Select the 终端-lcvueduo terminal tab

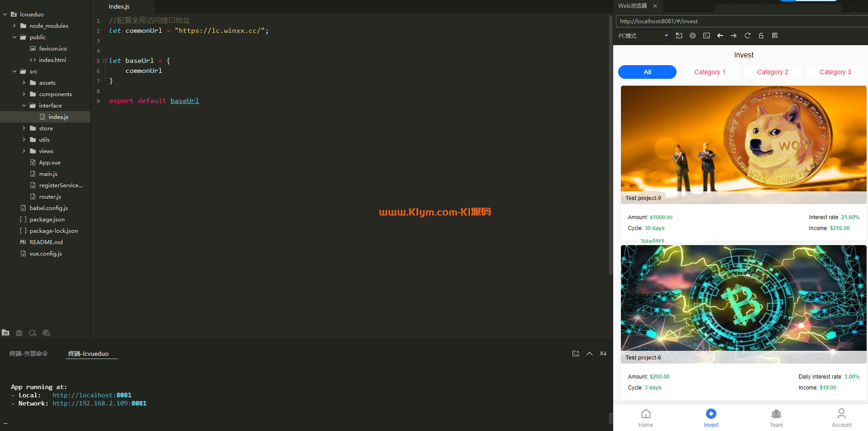click(x=88, y=354)
